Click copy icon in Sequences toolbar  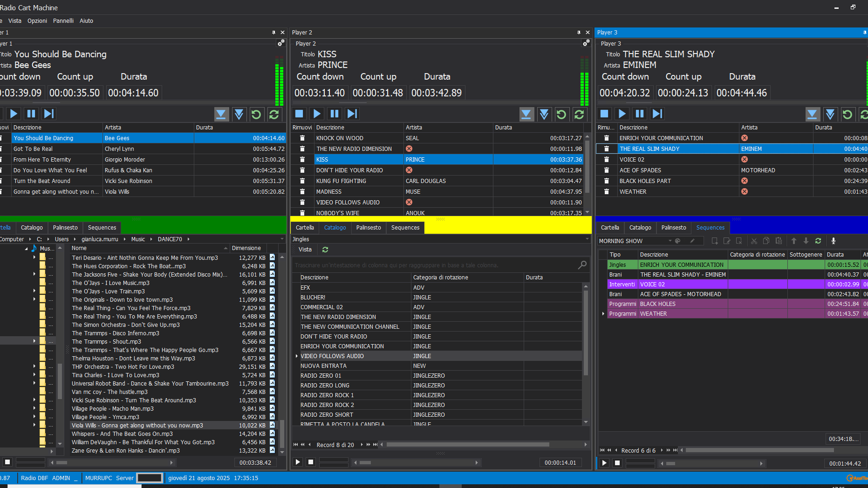766,241
